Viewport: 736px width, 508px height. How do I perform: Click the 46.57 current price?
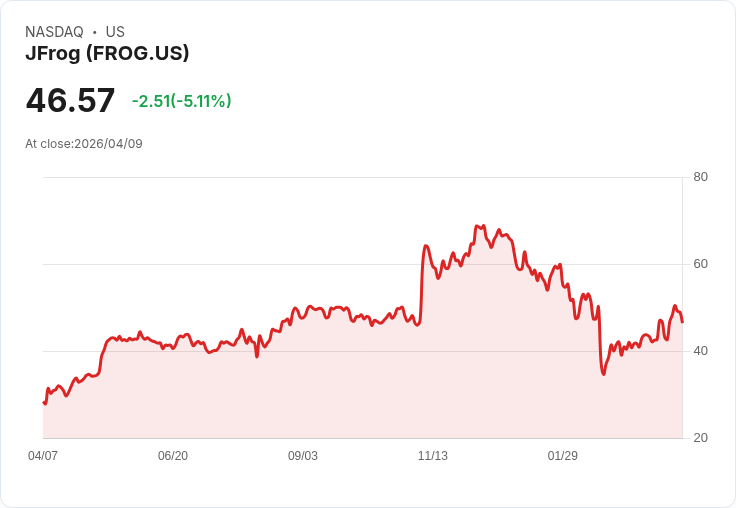70,101
